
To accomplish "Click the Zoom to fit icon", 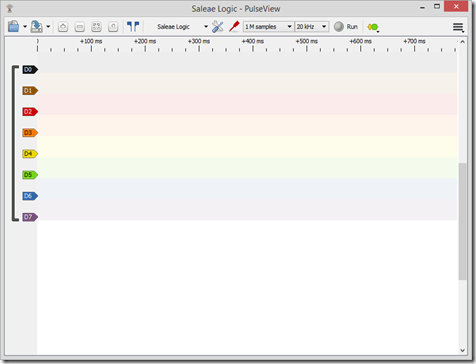I will point(96,27).
